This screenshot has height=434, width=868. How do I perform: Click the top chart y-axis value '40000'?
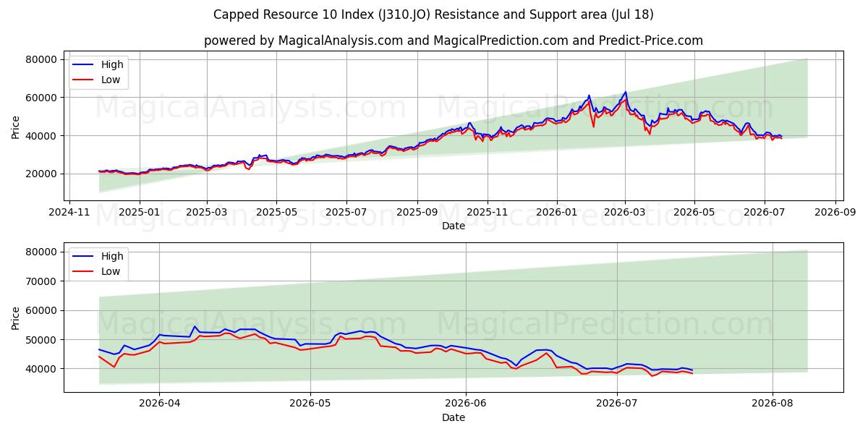click(42, 136)
